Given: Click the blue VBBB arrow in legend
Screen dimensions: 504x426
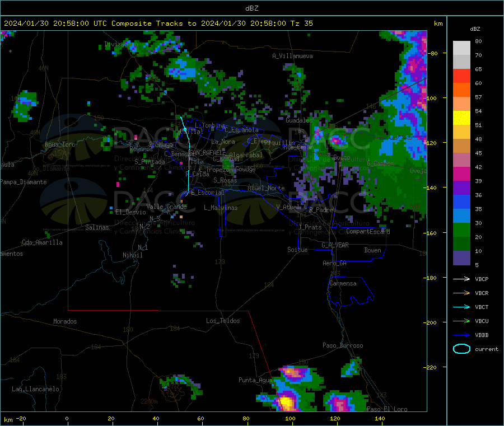Looking at the screenshot, I should [461, 335].
